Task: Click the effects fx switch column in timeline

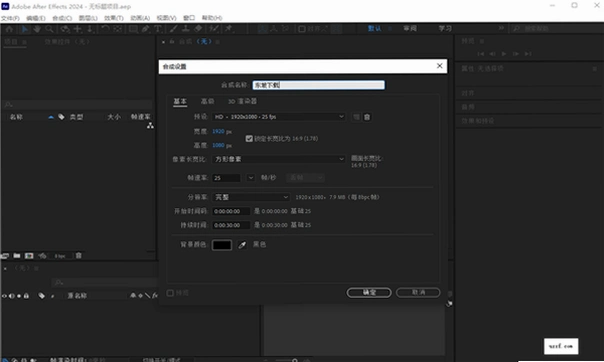Action: [154, 296]
